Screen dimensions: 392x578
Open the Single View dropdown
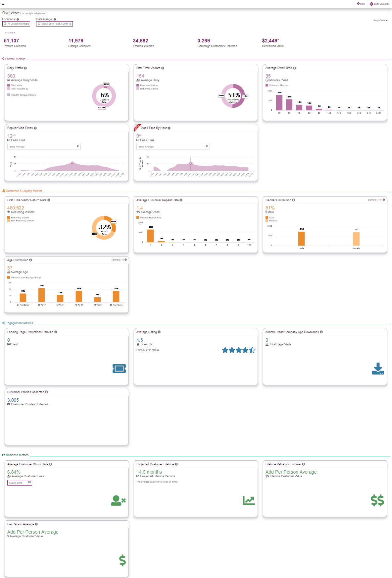[380, 21]
